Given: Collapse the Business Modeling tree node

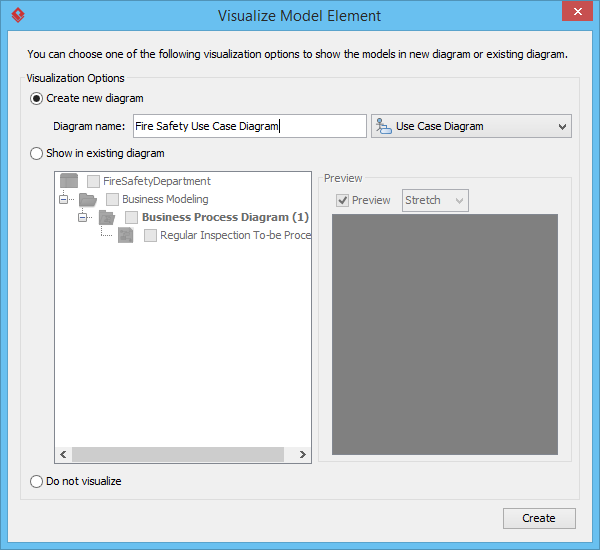Looking at the screenshot, I should click(64, 199).
